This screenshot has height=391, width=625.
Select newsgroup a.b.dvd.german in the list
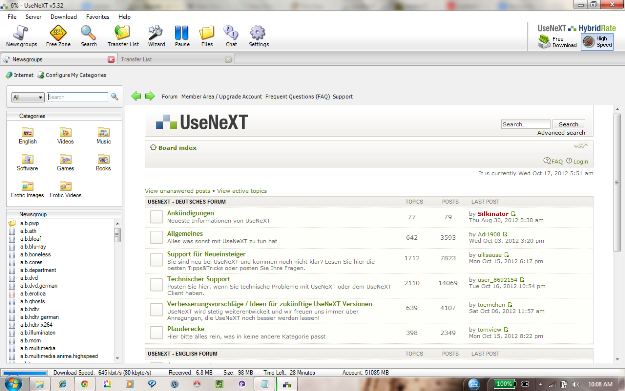[39, 286]
